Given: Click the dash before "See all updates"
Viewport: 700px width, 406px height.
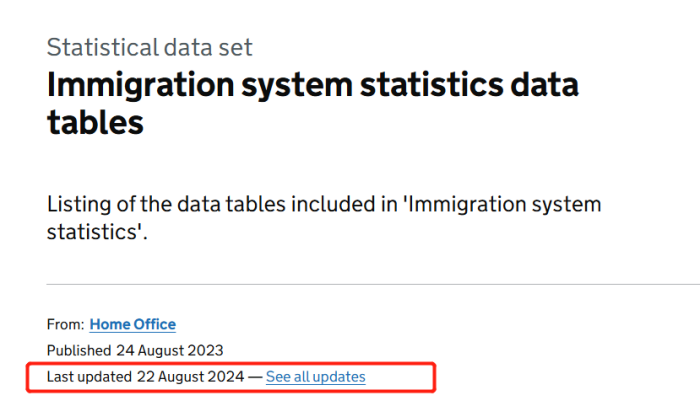Looking at the screenshot, I should (x=255, y=377).
